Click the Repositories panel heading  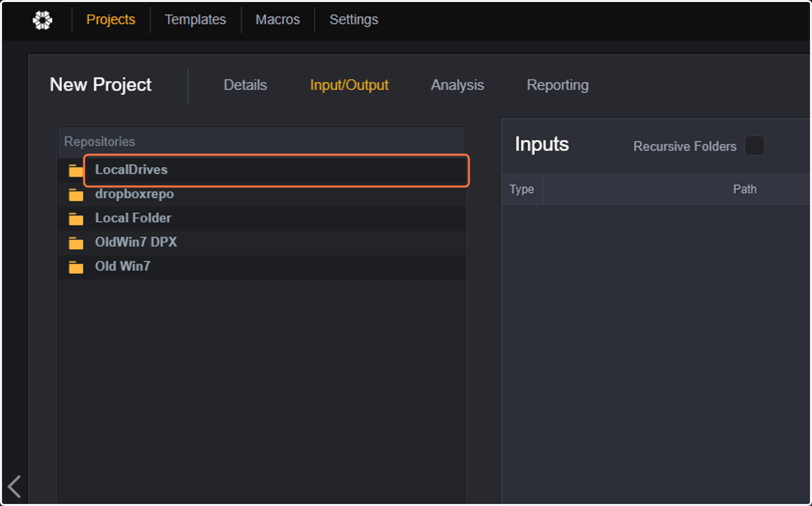click(99, 141)
